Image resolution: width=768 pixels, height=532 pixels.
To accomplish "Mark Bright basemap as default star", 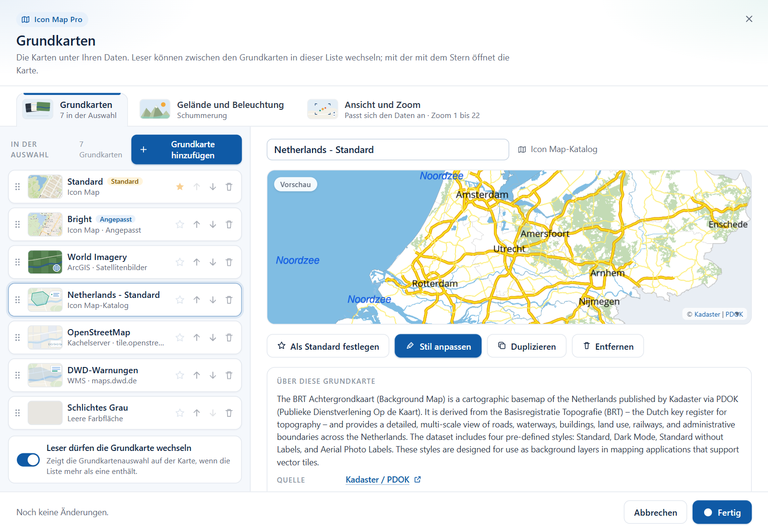I will coord(180,225).
